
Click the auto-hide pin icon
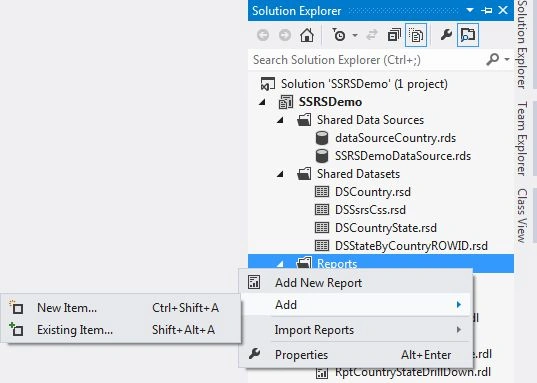[x=486, y=11]
